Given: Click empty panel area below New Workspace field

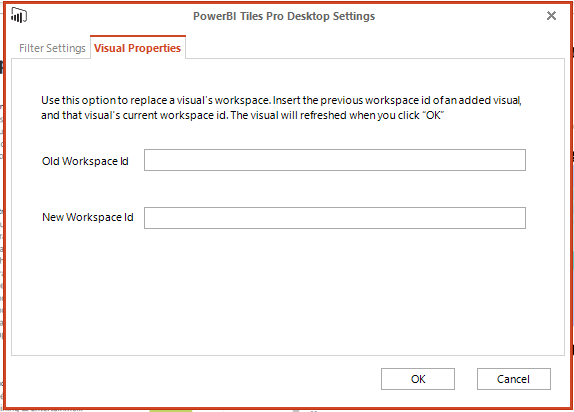Looking at the screenshot, I should [x=288, y=293].
